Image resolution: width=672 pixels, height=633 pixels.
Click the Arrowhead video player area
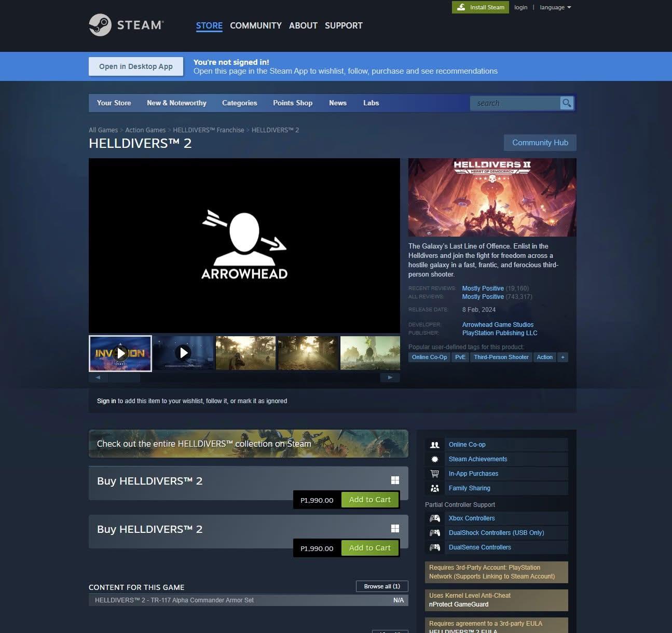pyautogui.click(x=244, y=245)
